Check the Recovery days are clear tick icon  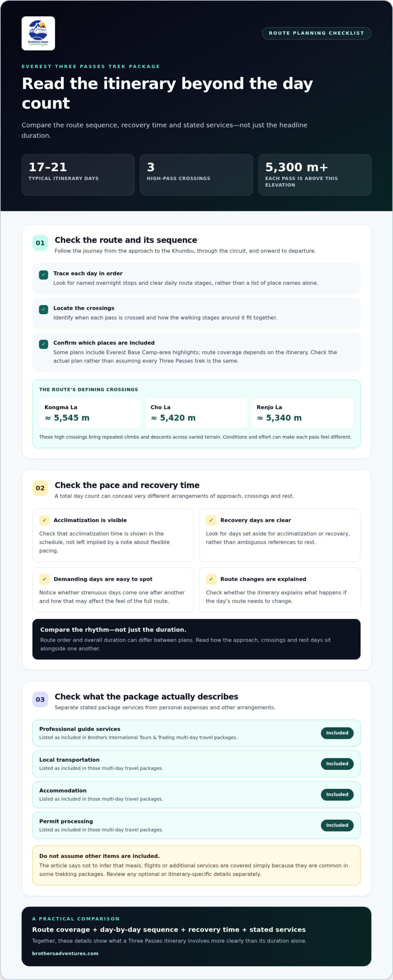211,520
